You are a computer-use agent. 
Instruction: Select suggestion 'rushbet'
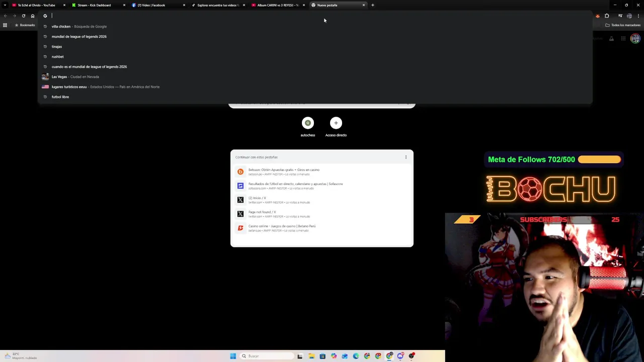pyautogui.click(x=315, y=56)
